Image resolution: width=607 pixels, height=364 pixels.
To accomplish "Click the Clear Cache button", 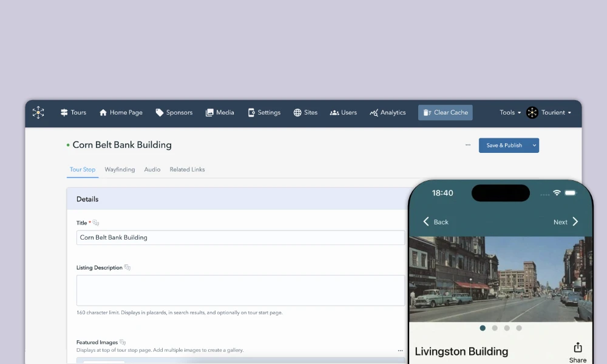I will [445, 113].
